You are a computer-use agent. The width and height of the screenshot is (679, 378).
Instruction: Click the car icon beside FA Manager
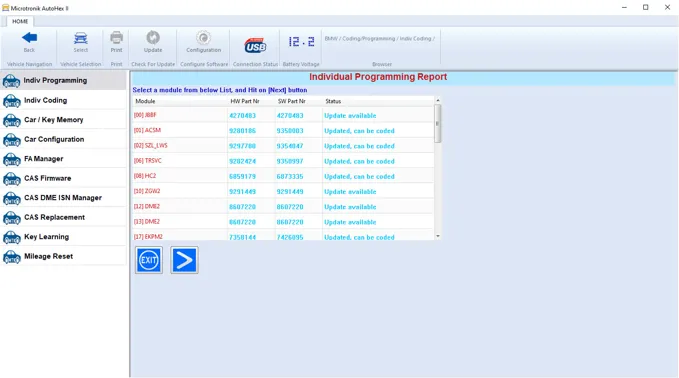[12, 159]
